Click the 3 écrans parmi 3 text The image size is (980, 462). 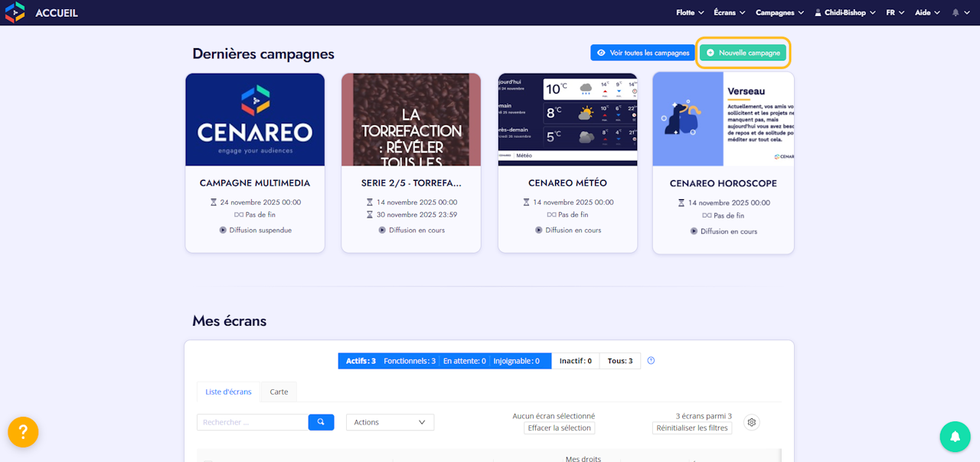pyautogui.click(x=704, y=416)
